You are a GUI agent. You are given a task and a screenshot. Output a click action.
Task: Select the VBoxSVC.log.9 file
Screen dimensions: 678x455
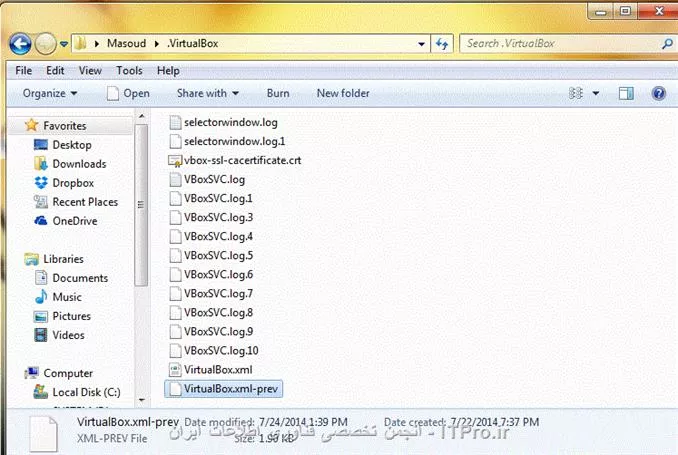(218, 332)
